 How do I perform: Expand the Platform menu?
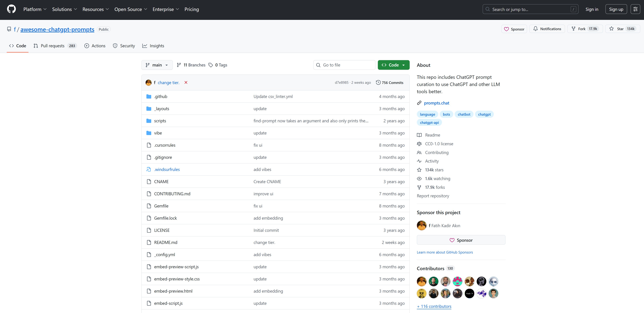[x=35, y=9]
